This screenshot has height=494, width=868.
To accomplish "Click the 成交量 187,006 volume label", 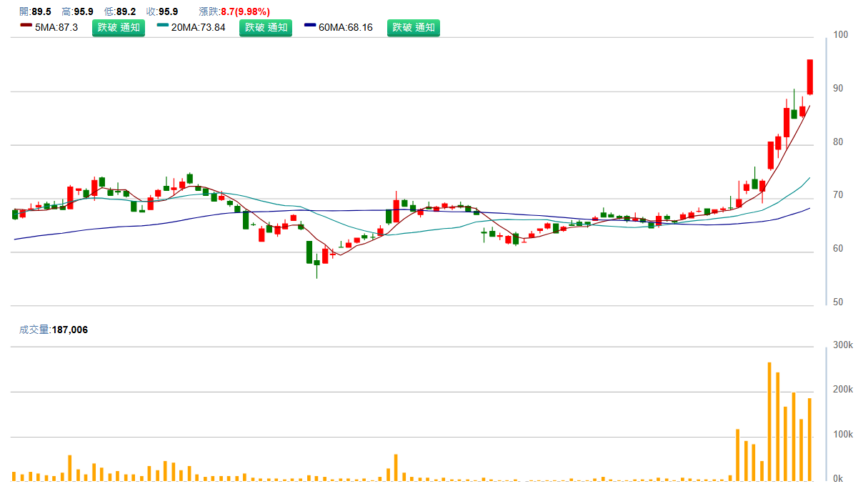I will pos(54,330).
